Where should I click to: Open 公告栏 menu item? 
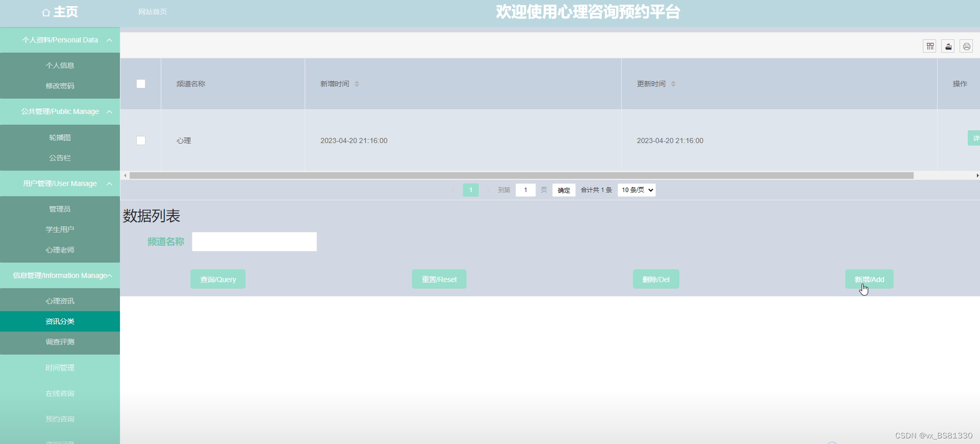pos(60,158)
